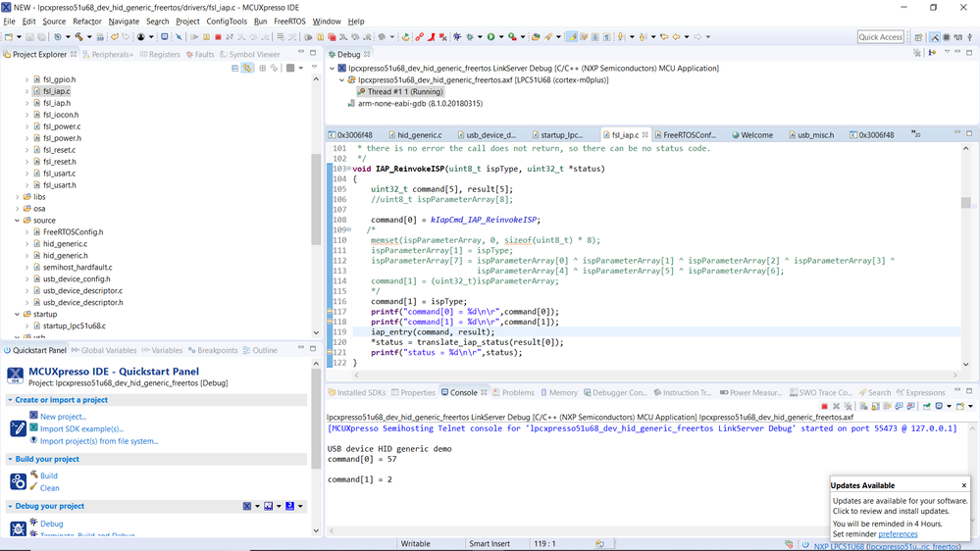This screenshot has height=551, width=980.
Task: Click Collapse All icon in Project Explorer
Action: pos(235,69)
